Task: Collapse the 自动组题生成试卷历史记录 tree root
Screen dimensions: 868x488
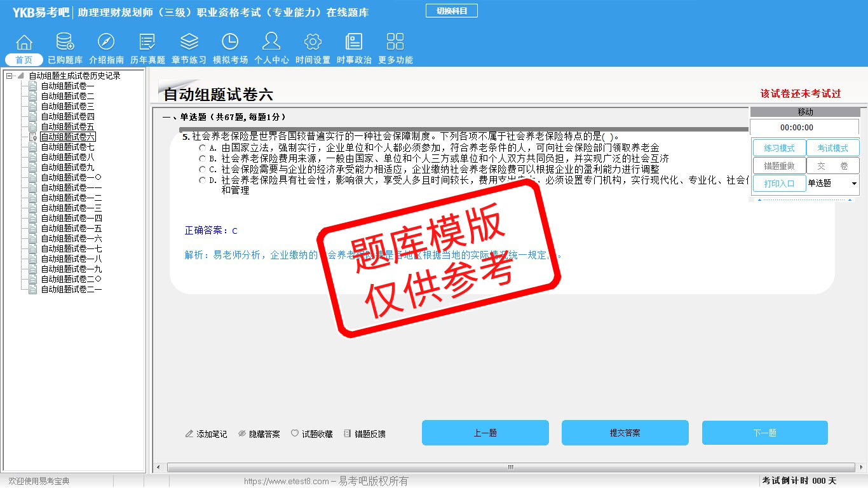Action: (10, 76)
